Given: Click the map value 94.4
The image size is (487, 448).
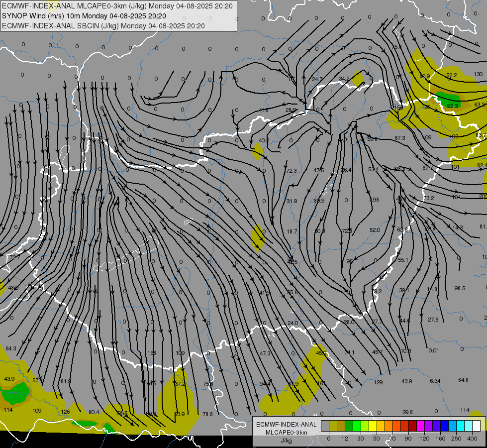Looking at the screenshot, I should (265, 384).
